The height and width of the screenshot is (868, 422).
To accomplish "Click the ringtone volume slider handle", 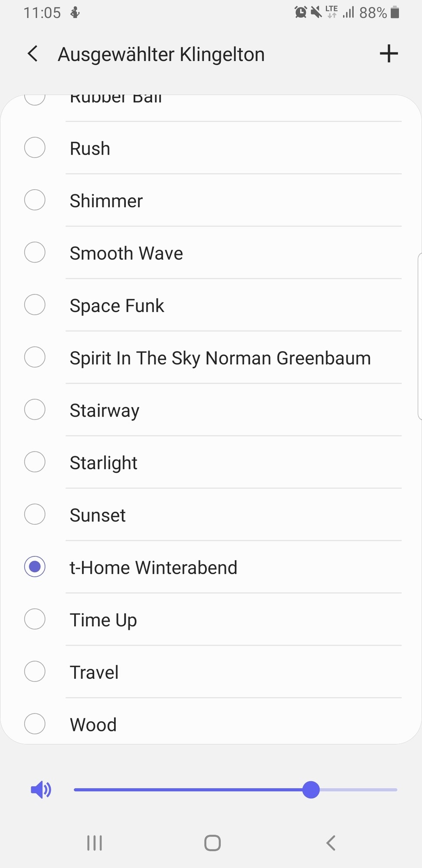I will [x=311, y=789].
